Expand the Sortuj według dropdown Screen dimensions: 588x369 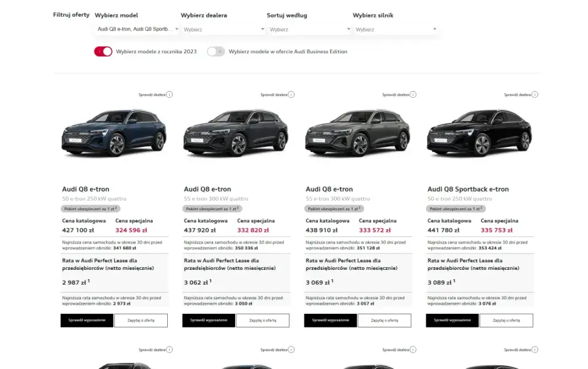309,29
